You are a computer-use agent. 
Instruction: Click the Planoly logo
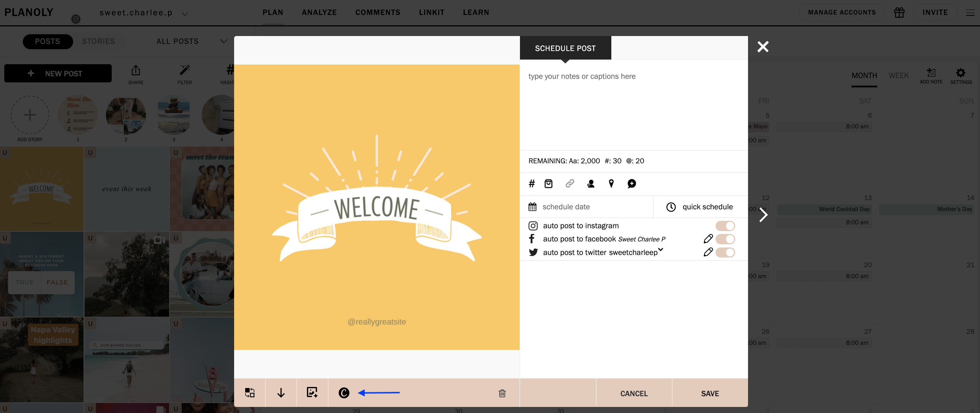click(29, 12)
